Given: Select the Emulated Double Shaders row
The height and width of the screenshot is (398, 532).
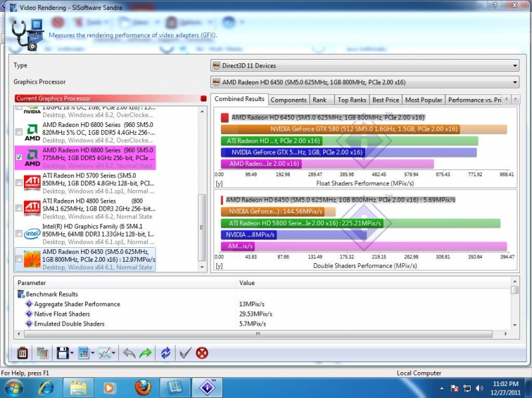Looking at the screenshot, I should click(262, 324).
